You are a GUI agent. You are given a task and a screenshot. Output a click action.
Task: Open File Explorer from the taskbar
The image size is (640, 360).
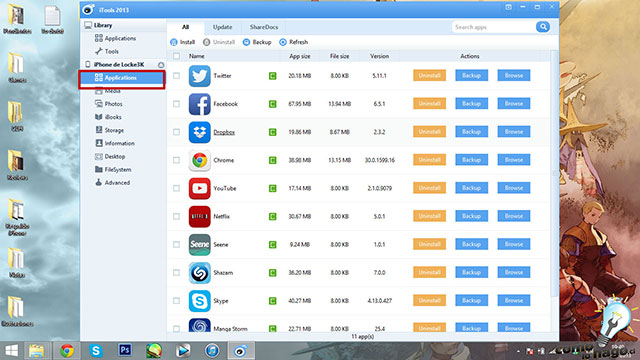37,351
